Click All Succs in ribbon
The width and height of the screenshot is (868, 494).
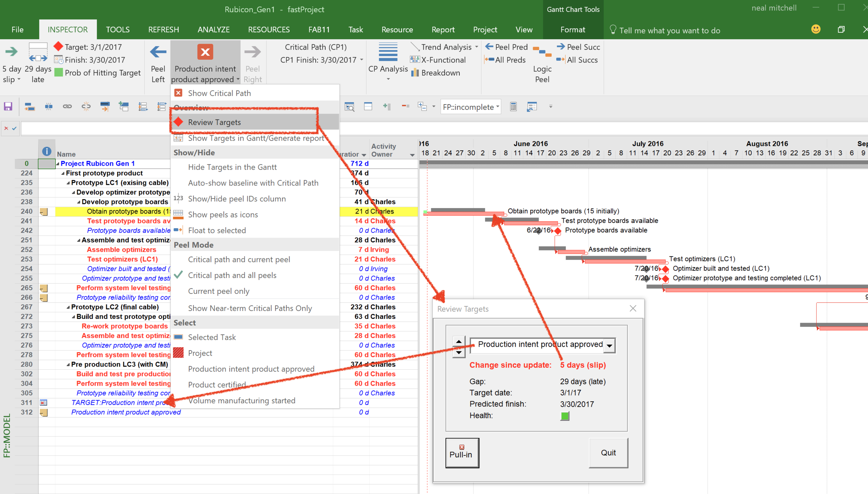[x=577, y=60]
